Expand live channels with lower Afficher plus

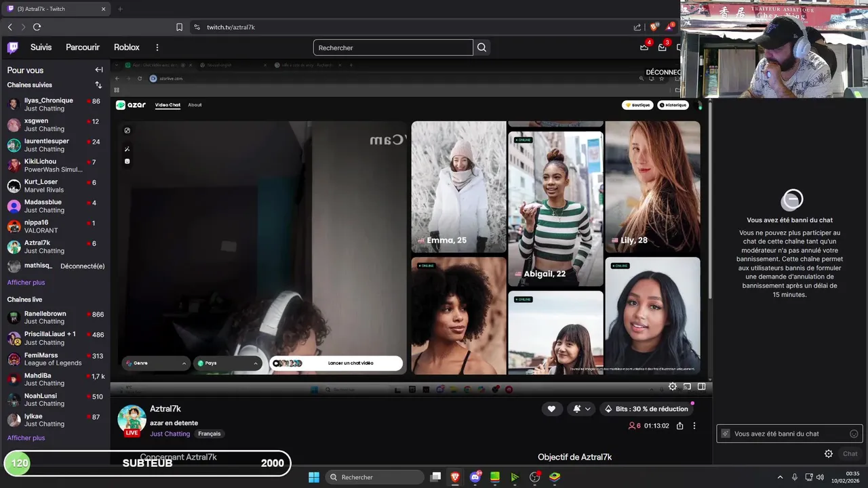pos(26,438)
